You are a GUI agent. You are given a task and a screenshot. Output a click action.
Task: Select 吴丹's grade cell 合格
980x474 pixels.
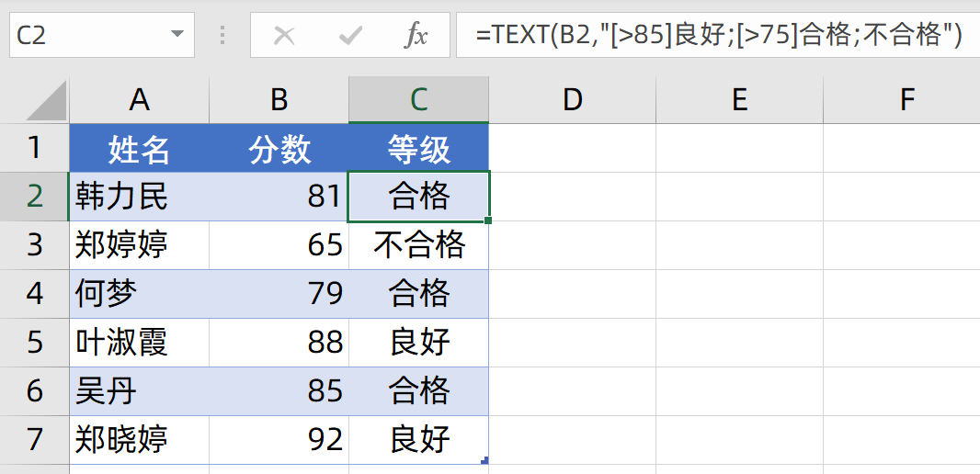(x=418, y=391)
